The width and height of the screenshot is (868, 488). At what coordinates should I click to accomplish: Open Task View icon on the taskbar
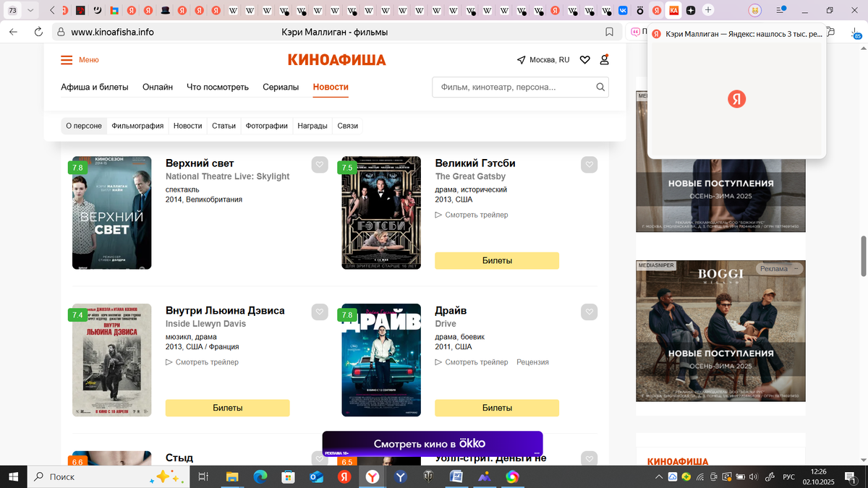coord(203,477)
